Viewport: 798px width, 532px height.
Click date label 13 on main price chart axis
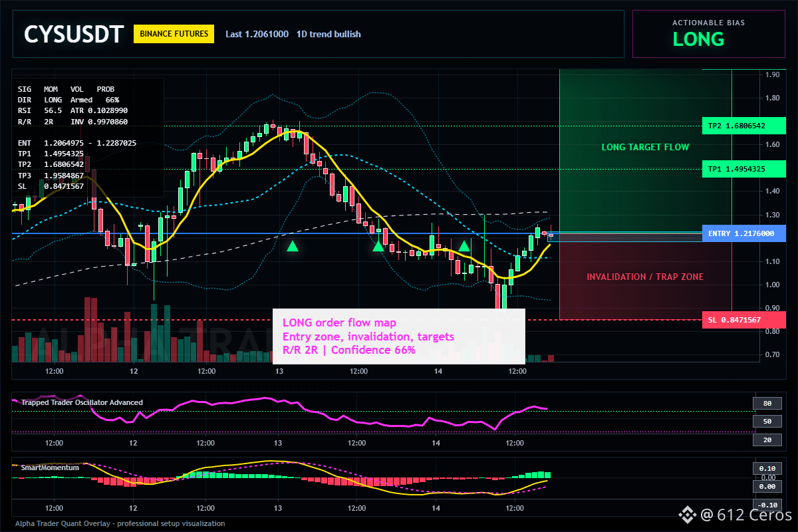coord(278,371)
